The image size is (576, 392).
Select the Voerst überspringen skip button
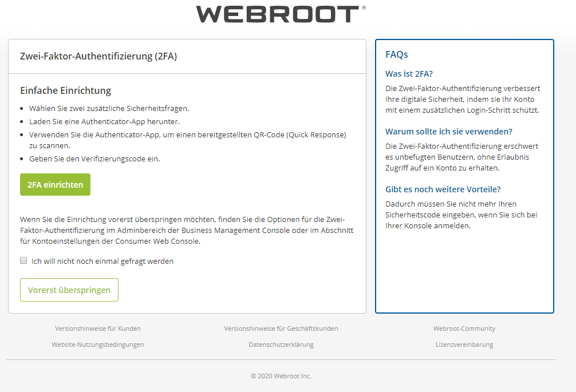(69, 290)
